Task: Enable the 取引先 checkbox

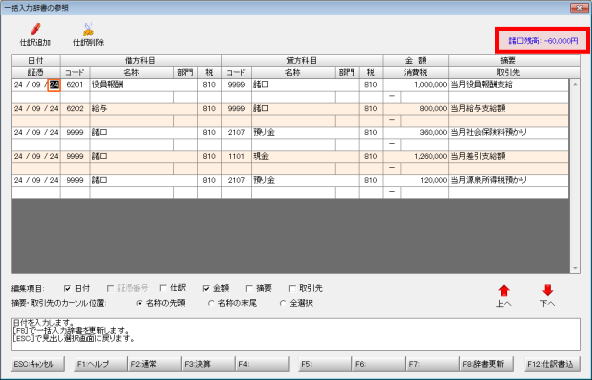Action: 292,289
